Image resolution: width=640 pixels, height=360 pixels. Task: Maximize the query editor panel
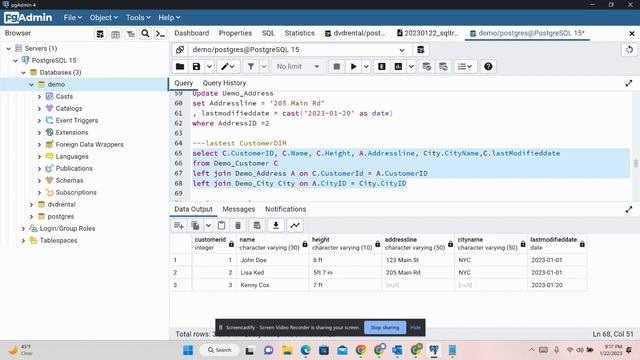click(x=629, y=83)
